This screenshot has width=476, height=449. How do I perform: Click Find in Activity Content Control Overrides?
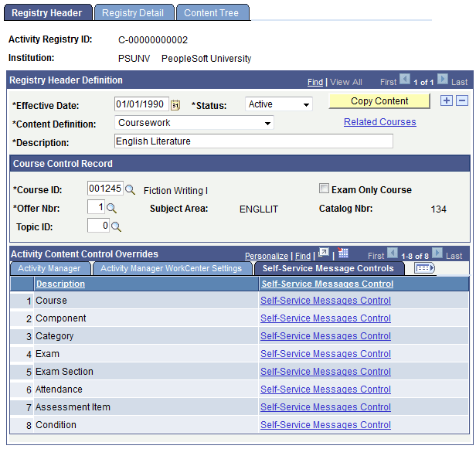coord(303,256)
